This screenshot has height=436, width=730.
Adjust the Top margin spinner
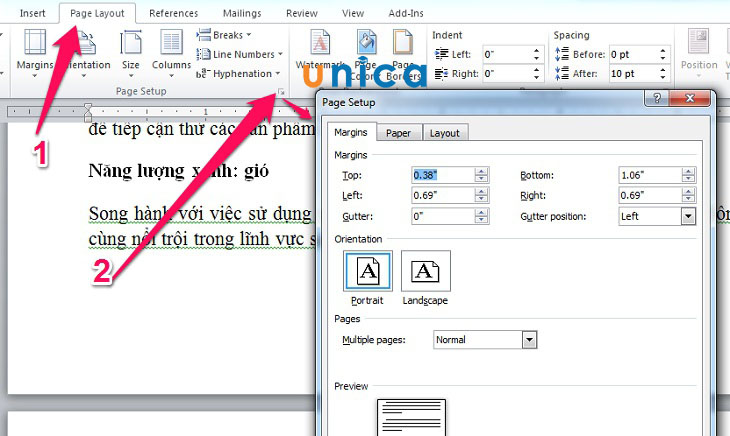click(x=481, y=175)
